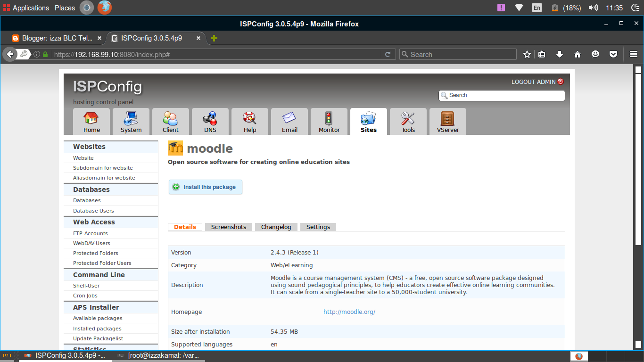Select the System icon
Viewport: 644px width, 362px height.
click(x=131, y=121)
